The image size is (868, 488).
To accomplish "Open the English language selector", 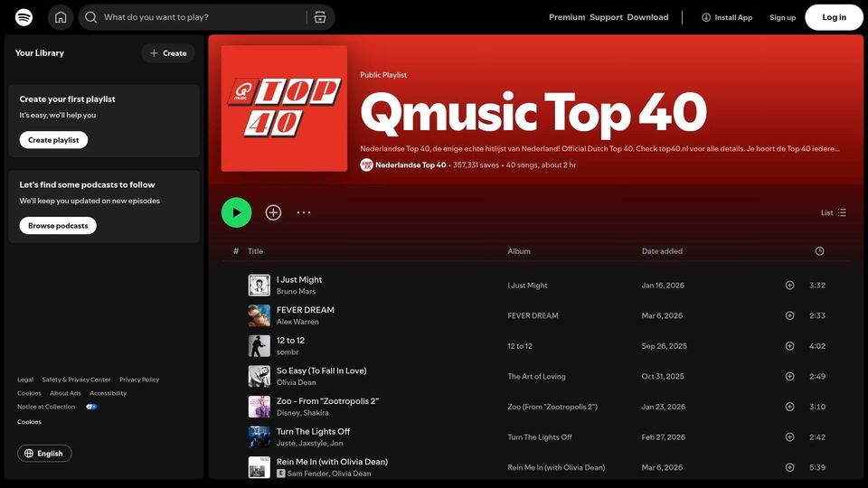I will [44, 454].
